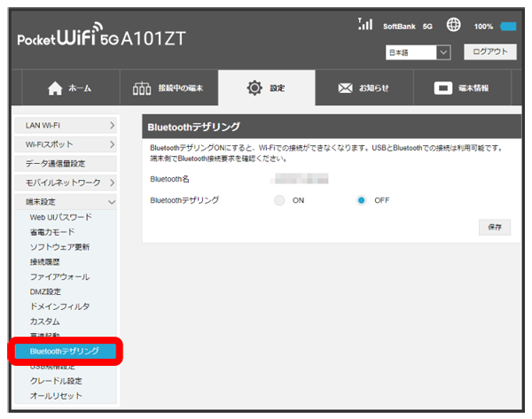The height and width of the screenshot is (419, 532).
Task: Open the 日本語 language dropdown
Action: coord(419,53)
